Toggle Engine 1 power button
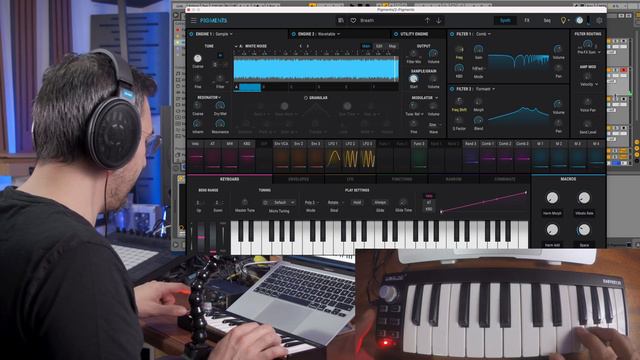Screen dimensions: 640x360 coord(191,34)
